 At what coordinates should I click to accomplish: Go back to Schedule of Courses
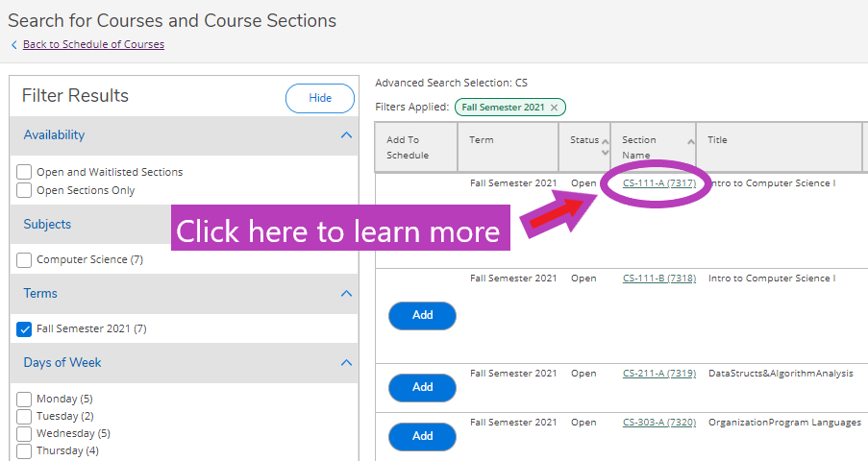(x=93, y=44)
